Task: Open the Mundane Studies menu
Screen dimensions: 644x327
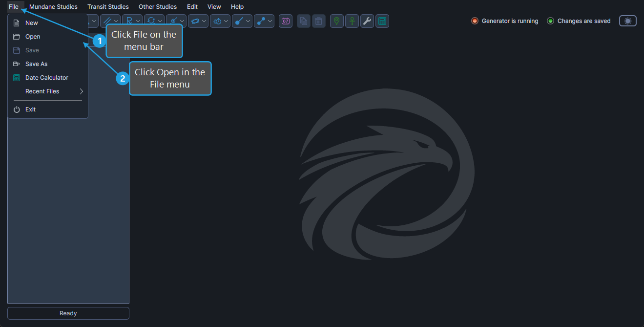Action: tap(53, 7)
